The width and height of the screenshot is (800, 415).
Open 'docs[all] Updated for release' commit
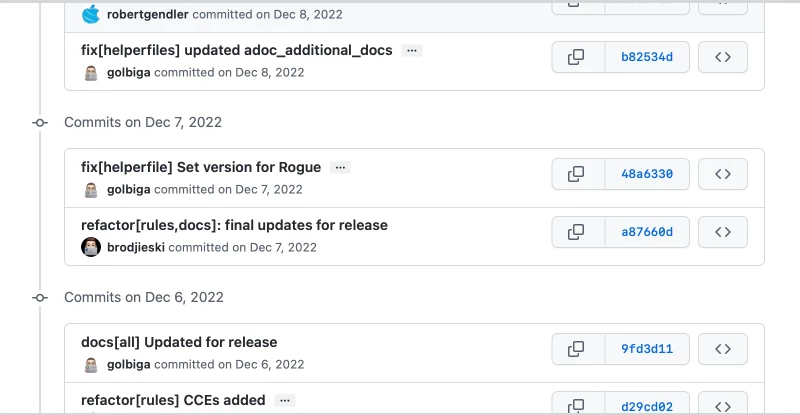pos(179,342)
